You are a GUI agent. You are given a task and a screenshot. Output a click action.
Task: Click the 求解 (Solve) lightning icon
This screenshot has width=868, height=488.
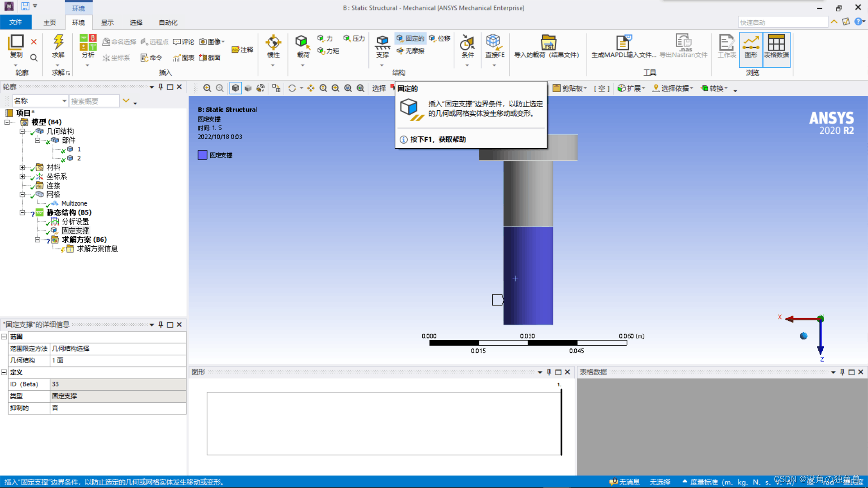click(58, 42)
